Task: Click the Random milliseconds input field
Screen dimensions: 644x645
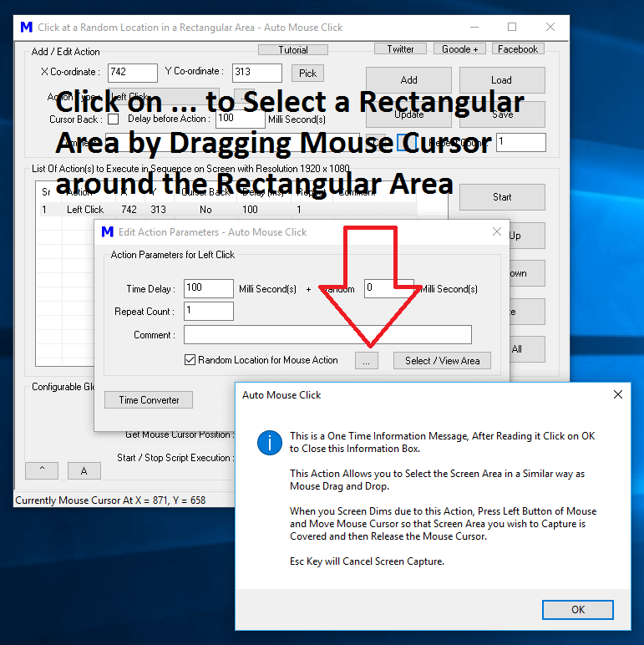Action: point(388,288)
